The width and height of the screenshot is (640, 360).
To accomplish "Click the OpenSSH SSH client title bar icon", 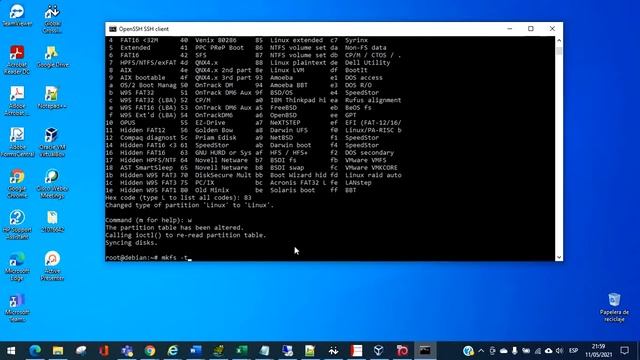I will pos(113,29).
